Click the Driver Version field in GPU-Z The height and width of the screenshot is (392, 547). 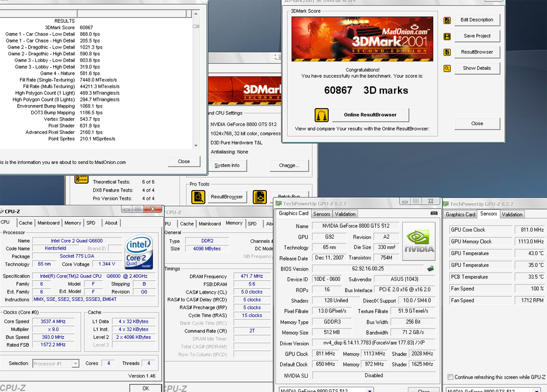(x=373, y=343)
